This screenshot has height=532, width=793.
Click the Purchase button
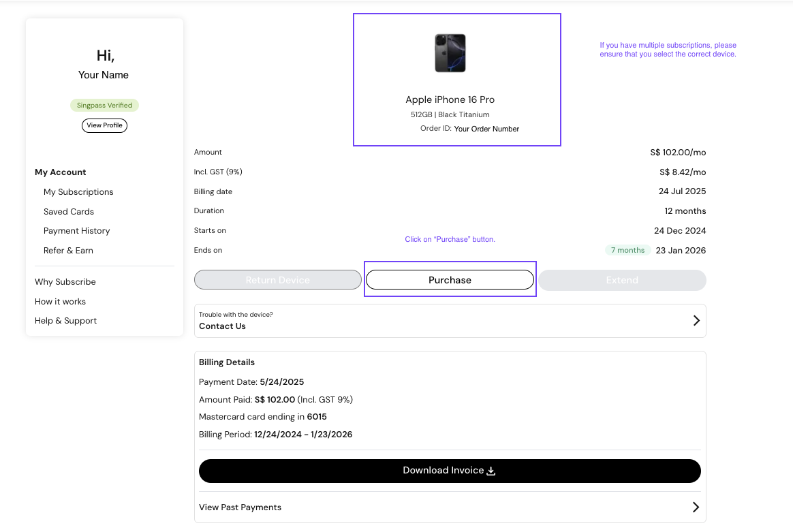pos(450,280)
